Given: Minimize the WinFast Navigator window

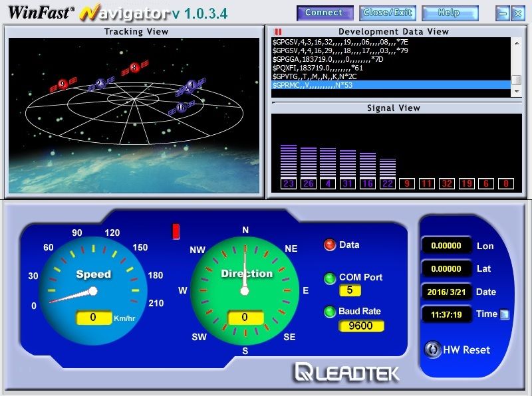Looking at the screenshot, I should [x=503, y=13].
